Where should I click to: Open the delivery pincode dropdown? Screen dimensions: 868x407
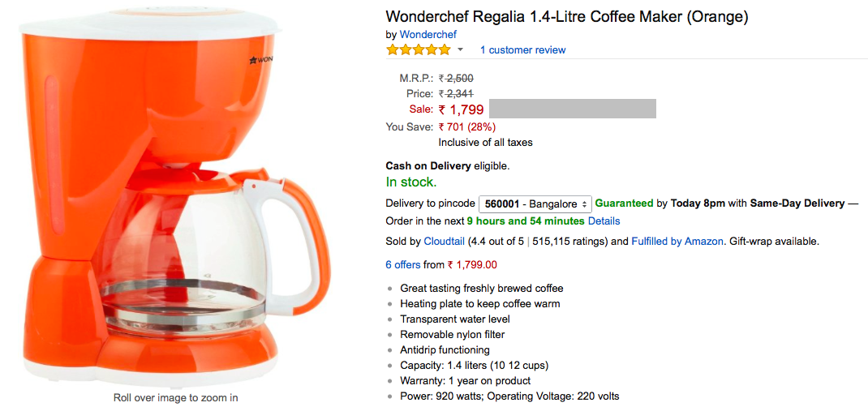click(x=535, y=204)
